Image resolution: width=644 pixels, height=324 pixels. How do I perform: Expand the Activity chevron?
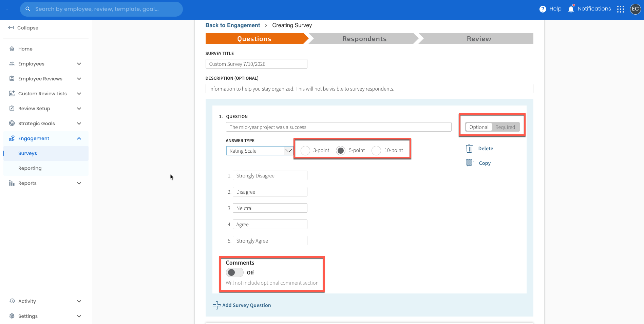pos(79,301)
